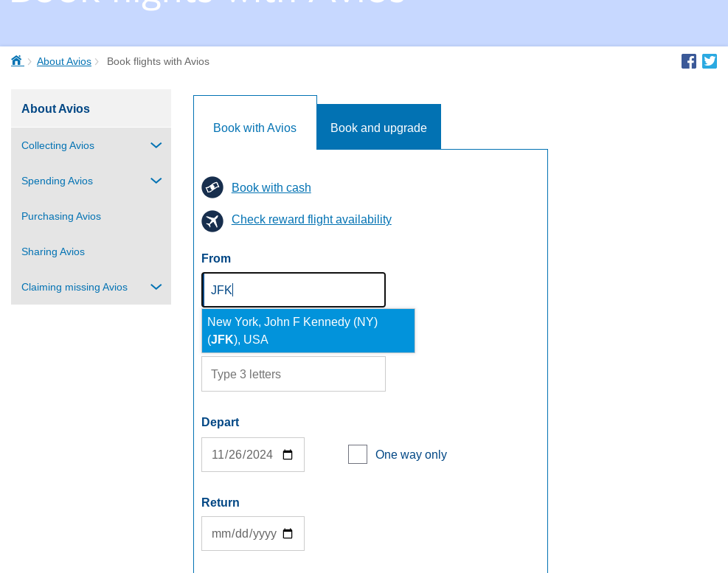The height and width of the screenshot is (573, 728).
Task: Go to the home page icon in the breadcrumb
Action: (17, 60)
